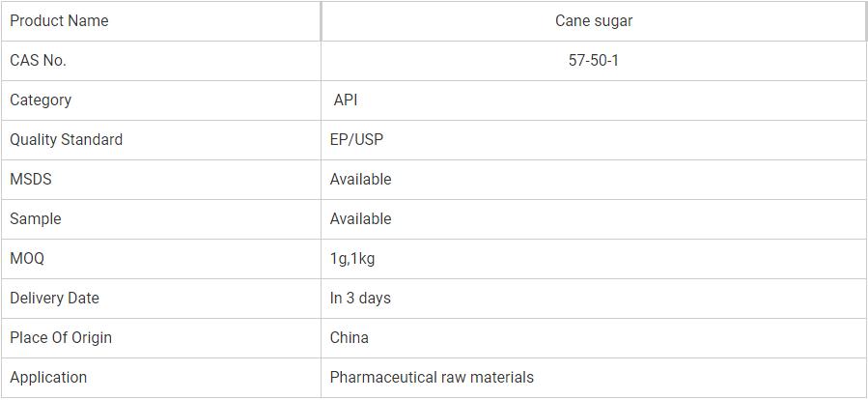
Task: Click 'Available' in the Sample row
Action: (360, 218)
